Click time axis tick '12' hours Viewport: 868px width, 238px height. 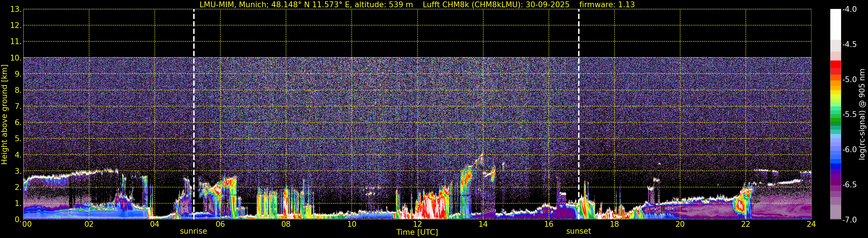(x=417, y=224)
